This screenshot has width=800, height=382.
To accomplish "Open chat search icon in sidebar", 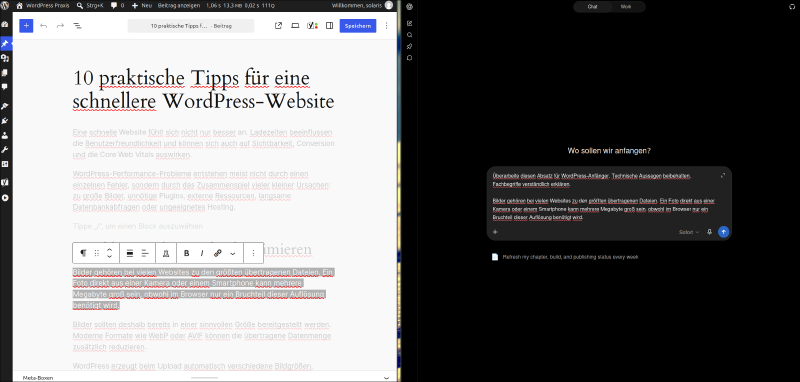I will 410,35.
